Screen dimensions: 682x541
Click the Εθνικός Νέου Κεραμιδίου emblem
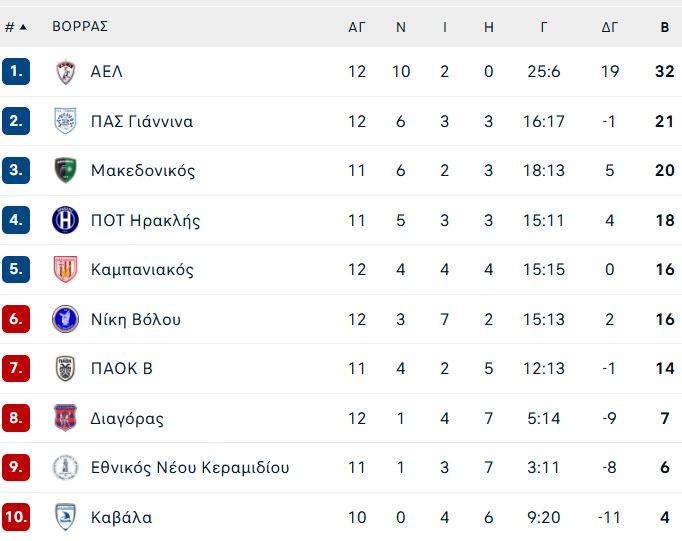[65, 468]
